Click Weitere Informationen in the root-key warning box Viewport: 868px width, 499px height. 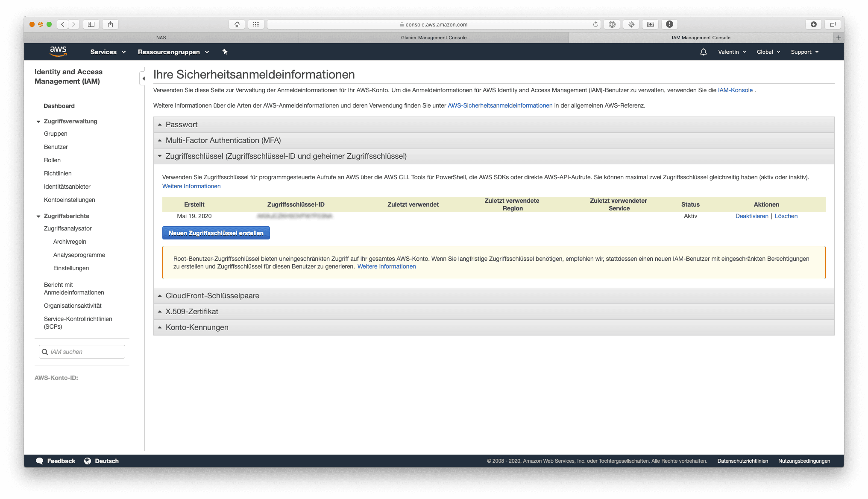point(386,266)
